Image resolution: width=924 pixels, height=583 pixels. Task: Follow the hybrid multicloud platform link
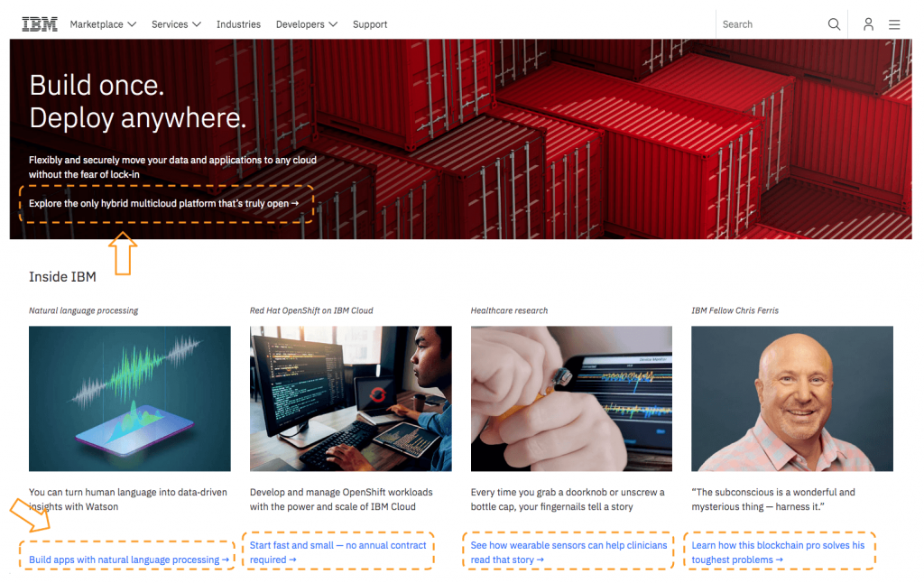164,203
